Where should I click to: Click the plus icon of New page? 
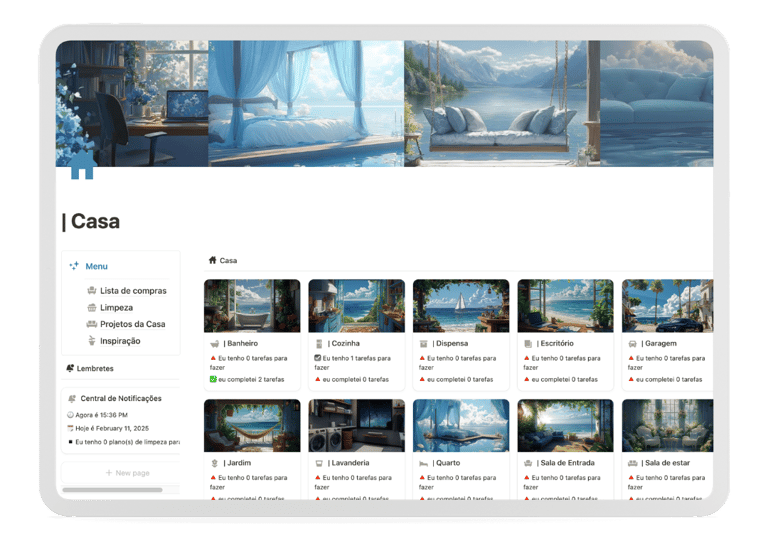[x=109, y=473]
